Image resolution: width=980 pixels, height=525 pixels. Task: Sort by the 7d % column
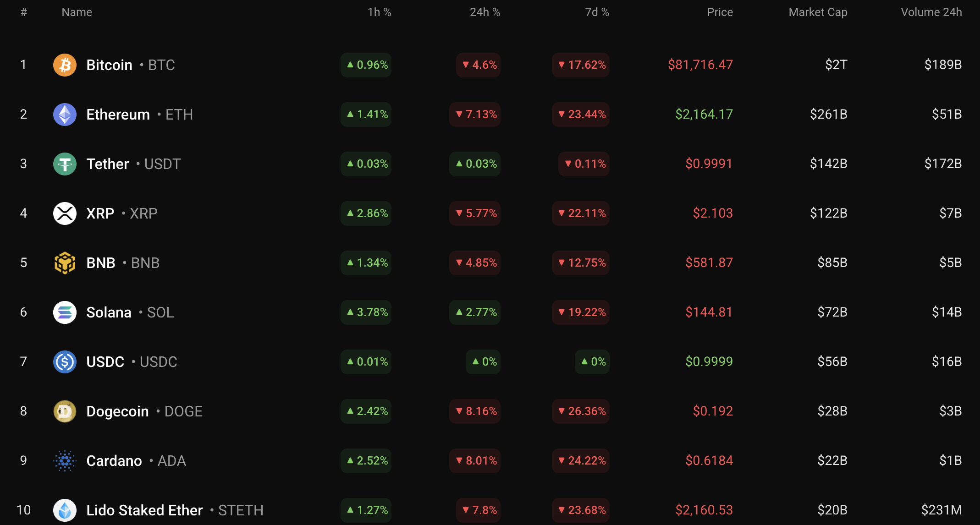click(x=597, y=12)
